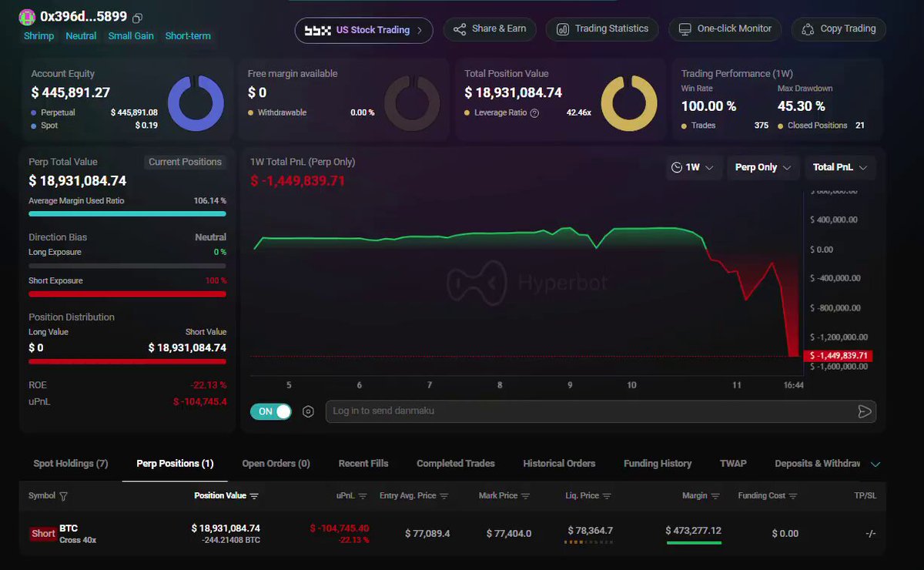The height and width of the screenshot is (570, 924).
Task: Switch to the TWAP tab
Action: pos(733,464)
